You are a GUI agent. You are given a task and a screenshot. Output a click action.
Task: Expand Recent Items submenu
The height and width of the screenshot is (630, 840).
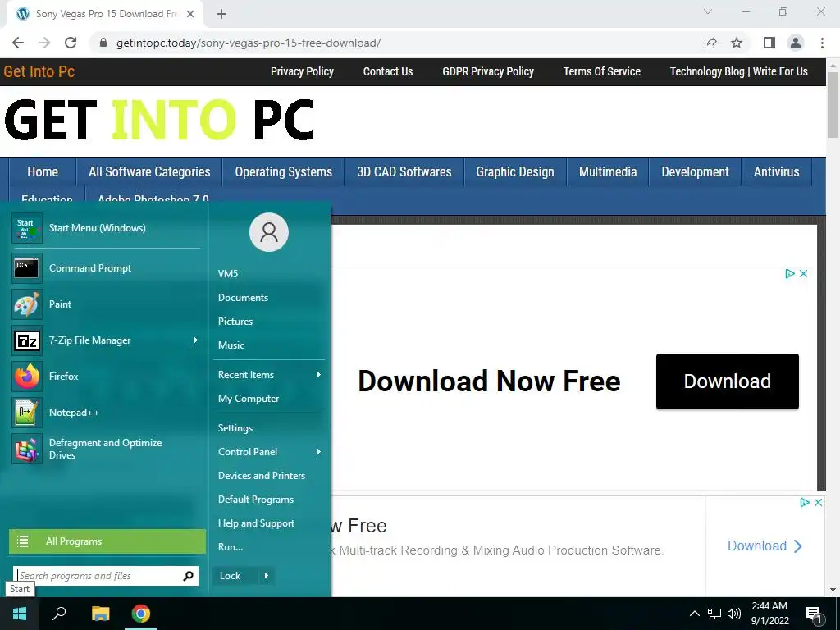tap(319, 374)
